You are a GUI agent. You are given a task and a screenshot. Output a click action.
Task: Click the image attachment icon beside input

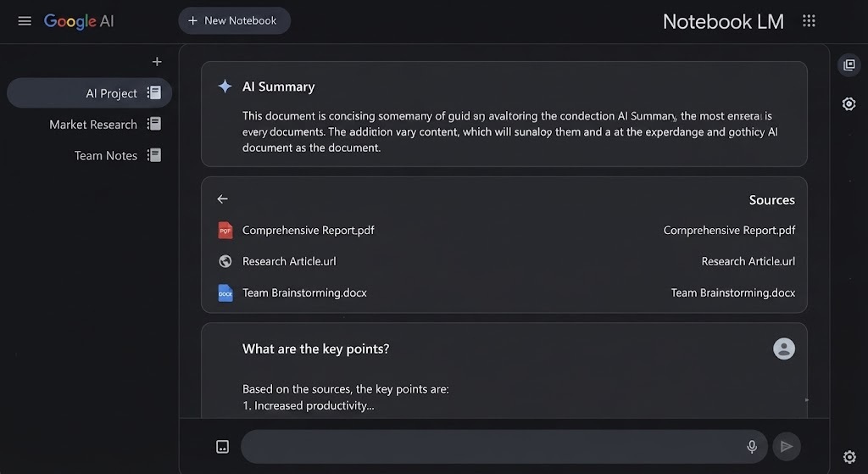(x=223, y=447)
